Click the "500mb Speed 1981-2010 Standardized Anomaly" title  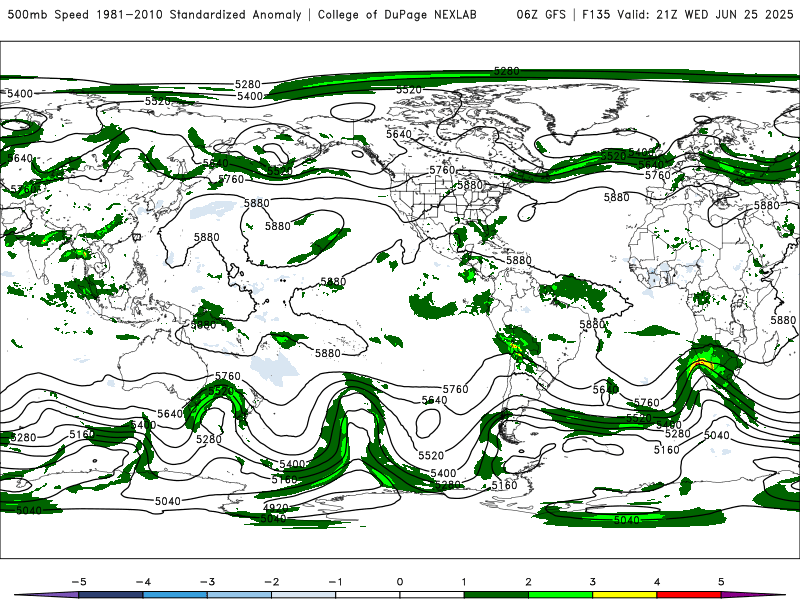pos(155,14)
